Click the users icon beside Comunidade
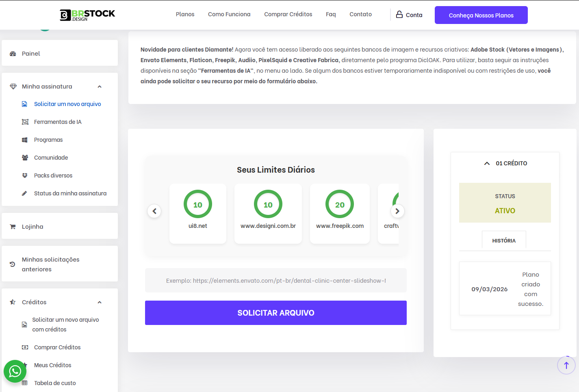 tap(25, 158)
